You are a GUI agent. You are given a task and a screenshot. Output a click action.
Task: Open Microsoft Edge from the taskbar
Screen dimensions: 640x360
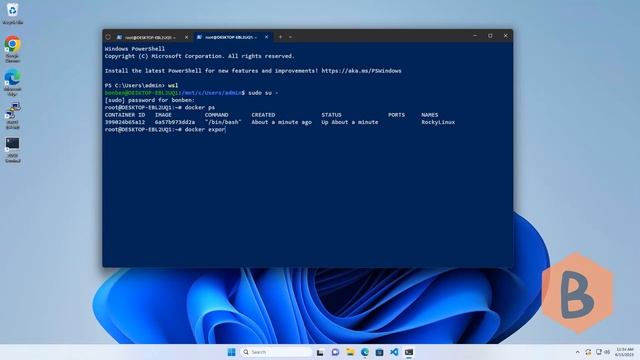(x=364, y=352)
